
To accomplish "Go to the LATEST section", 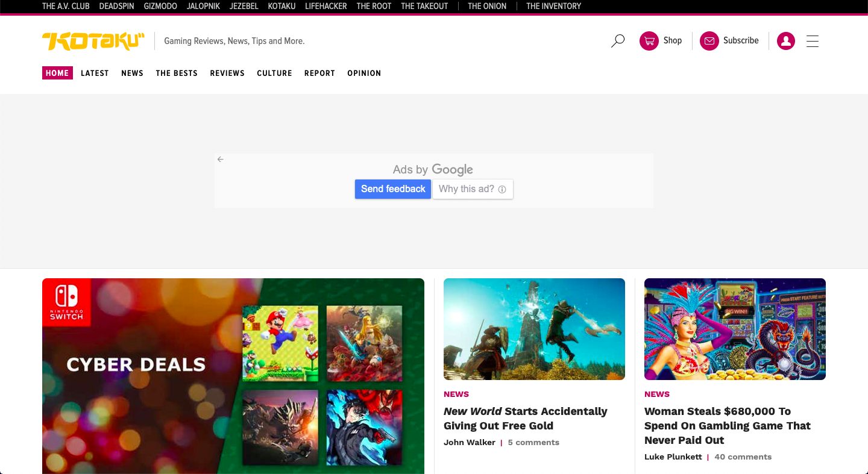I will 95,73.
